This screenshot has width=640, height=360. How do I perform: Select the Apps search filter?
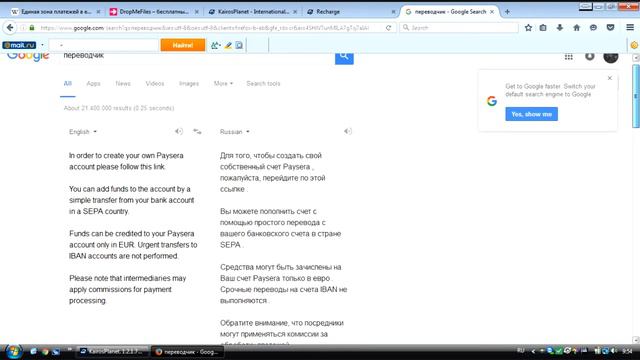[x=93, y=83]
